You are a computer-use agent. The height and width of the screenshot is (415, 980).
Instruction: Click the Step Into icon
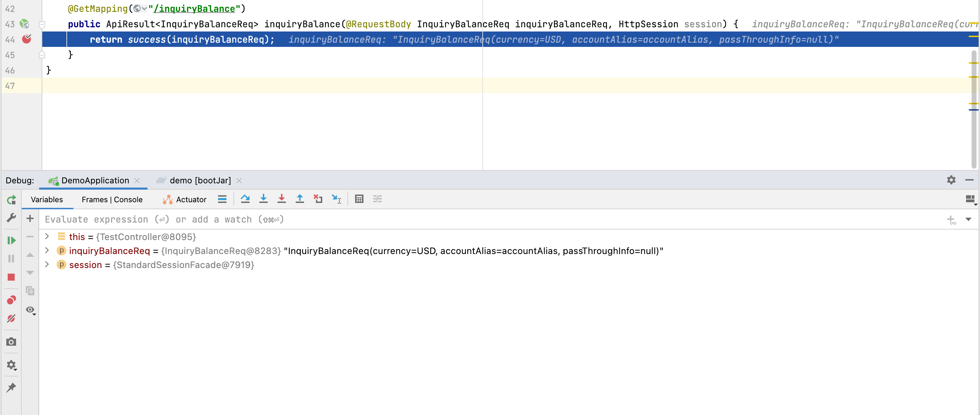click(263, 199)
